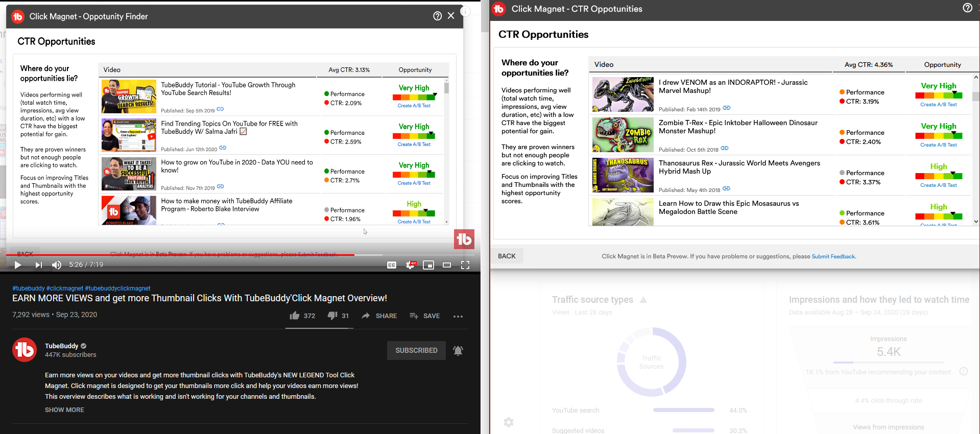Open link icon beside Oct 5th 2018 date
980x434 pixels.
(x=725, y=149)
